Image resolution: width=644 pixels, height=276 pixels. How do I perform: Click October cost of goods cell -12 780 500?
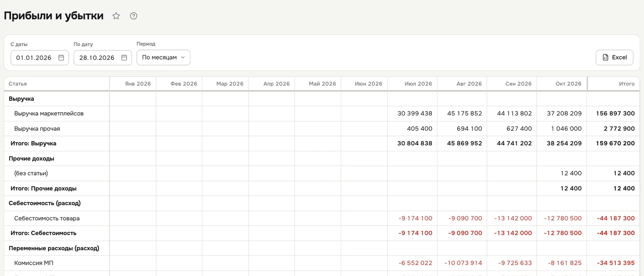coord(563,218)
